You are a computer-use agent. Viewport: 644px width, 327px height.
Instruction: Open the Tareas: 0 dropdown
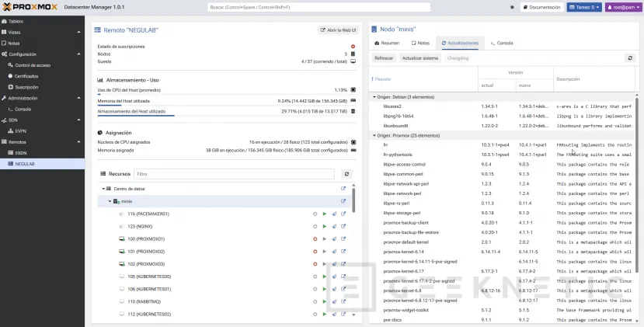click(584, 8)
